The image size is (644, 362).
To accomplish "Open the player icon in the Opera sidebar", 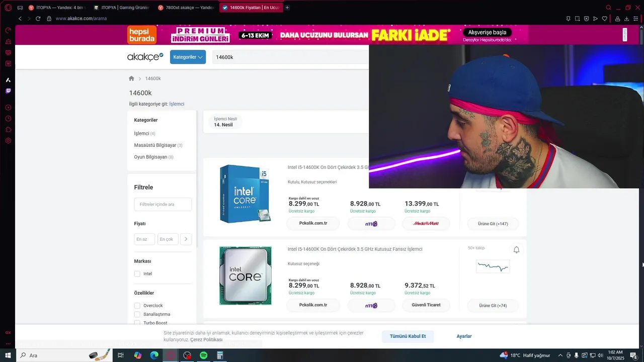I will [8, 108].
